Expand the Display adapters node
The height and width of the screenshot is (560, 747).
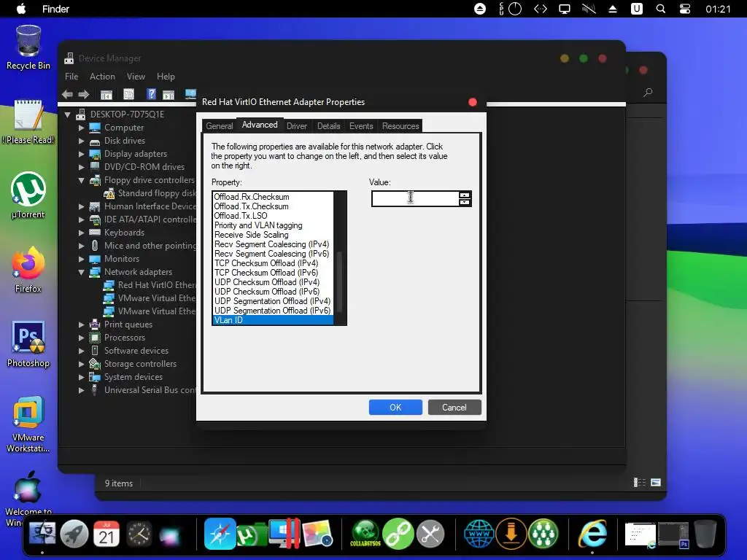tap(82, 154)
